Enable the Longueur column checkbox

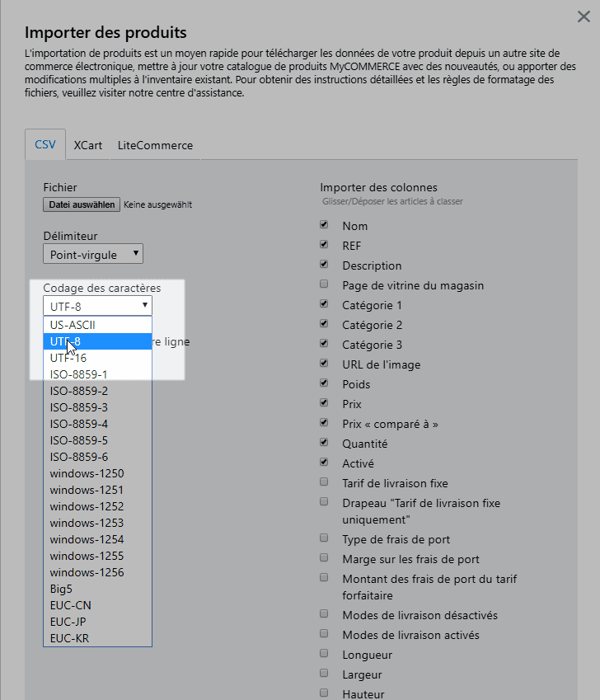(324, 653)
